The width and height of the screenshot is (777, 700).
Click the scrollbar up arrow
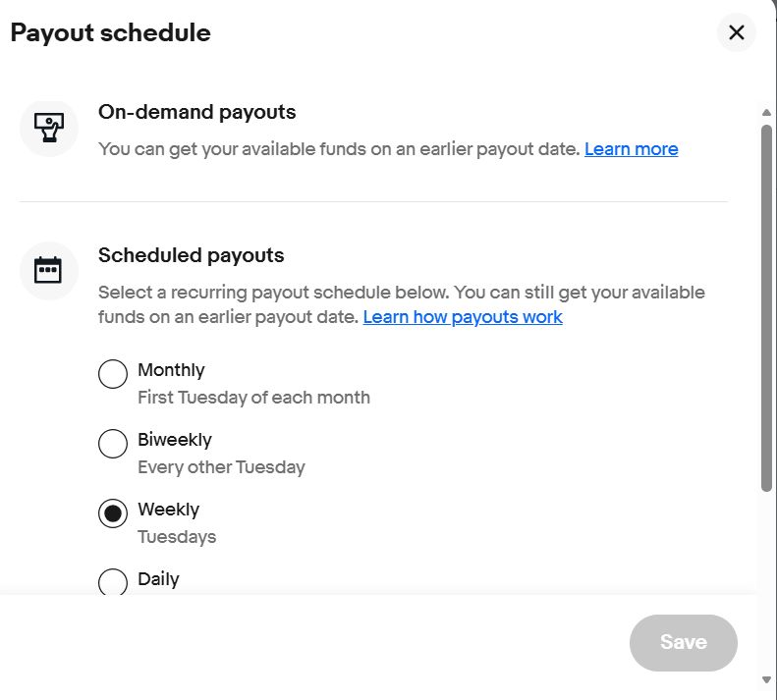(766, 113)
